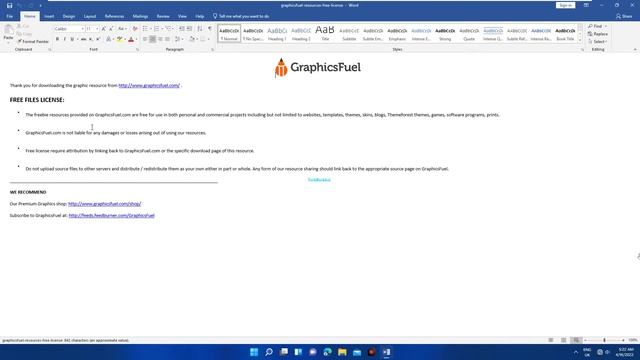Apply text highlight color
Viewport: 640px width, 360px height.
[120, 39]
